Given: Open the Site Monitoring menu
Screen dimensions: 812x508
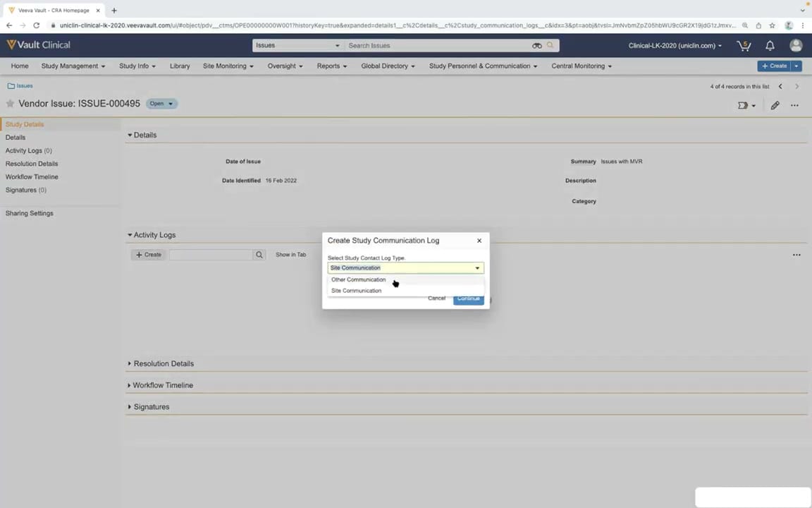Looking at the screenshot, I should (228, 66).
